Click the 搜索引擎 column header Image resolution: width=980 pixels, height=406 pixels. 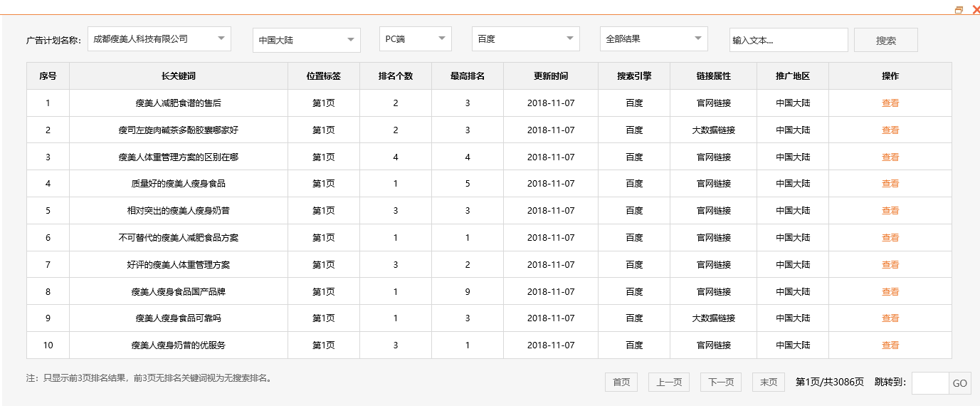pyautogui.click(x=634, y=76)
